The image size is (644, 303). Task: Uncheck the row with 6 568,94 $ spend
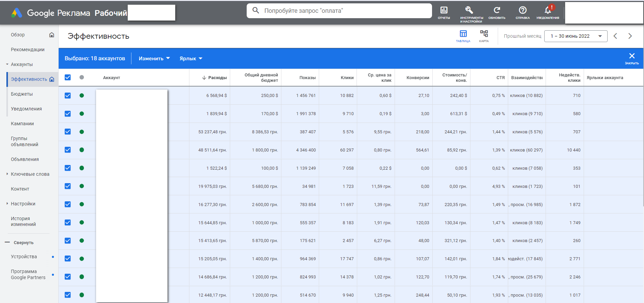[68, 96]
